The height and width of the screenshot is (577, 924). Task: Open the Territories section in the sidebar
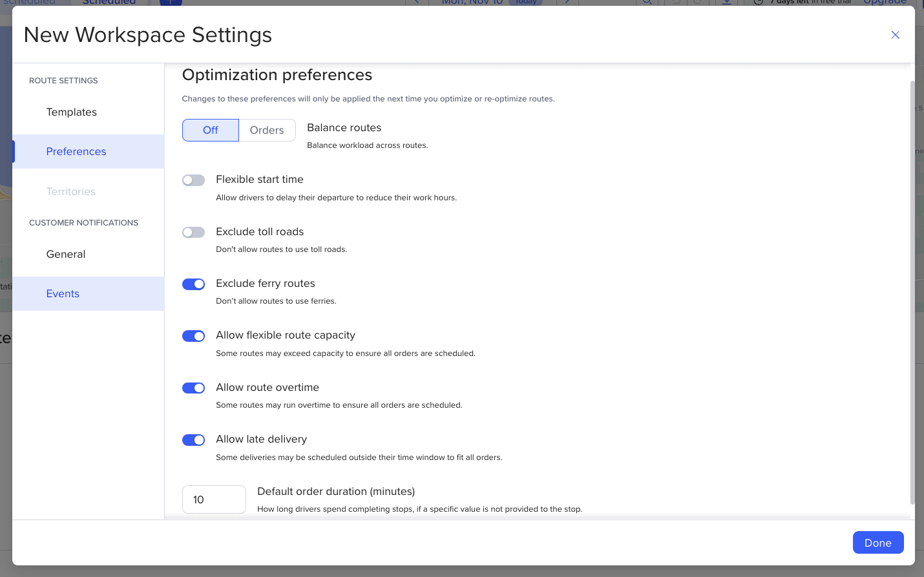pos(71,192)
